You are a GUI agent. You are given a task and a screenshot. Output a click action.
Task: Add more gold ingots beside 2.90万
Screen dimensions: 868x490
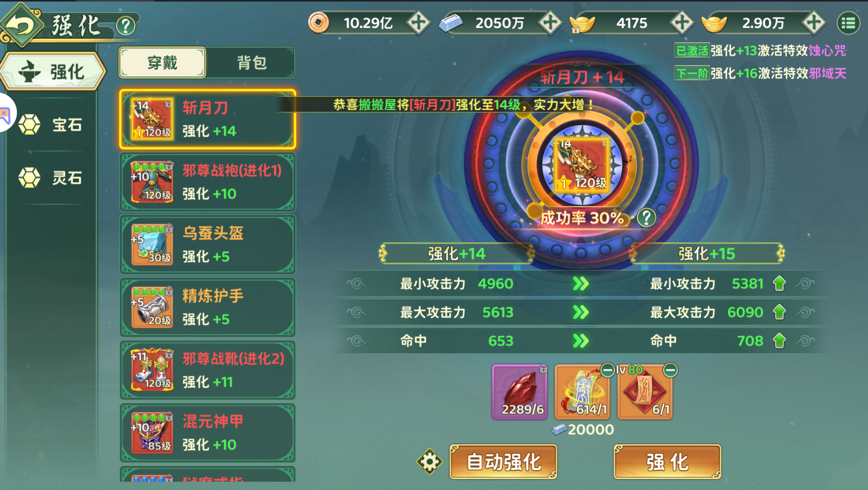point(814,23)
